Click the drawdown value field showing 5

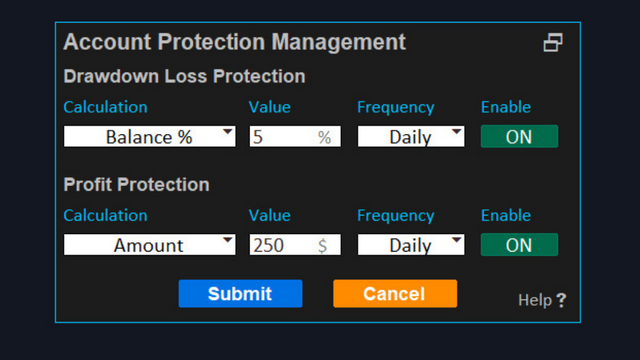tap(295, 136)
